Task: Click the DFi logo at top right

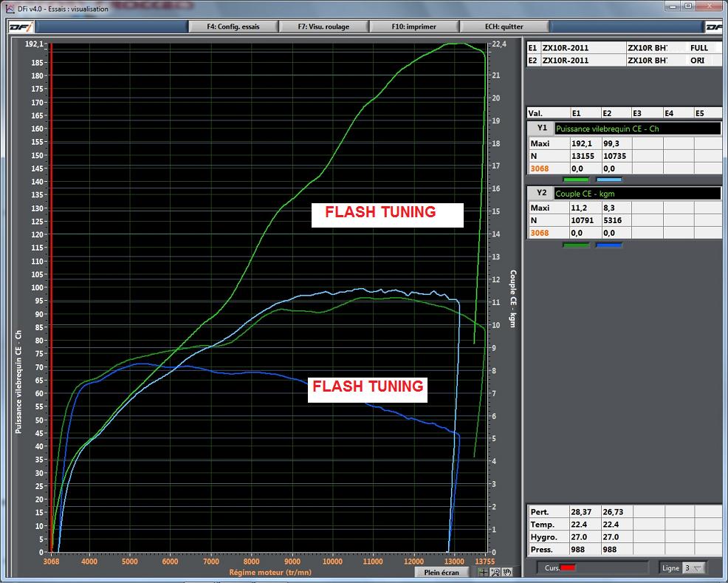Action: click(x=713, y=27)
